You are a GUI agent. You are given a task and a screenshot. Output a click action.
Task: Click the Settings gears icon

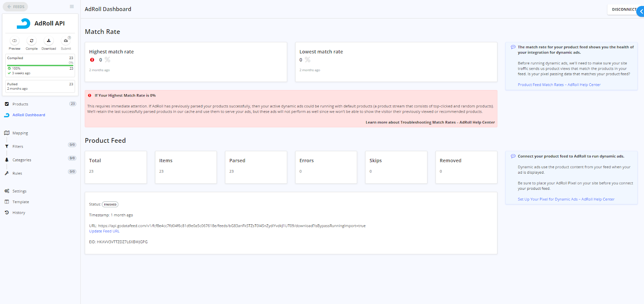pyautogui.click(x=6, y=191)
